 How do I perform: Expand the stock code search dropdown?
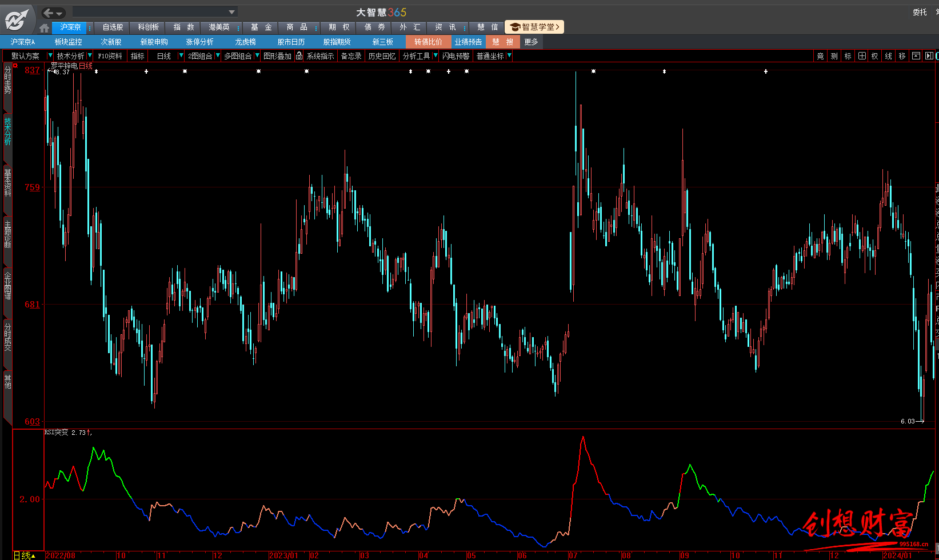[231, 12]
